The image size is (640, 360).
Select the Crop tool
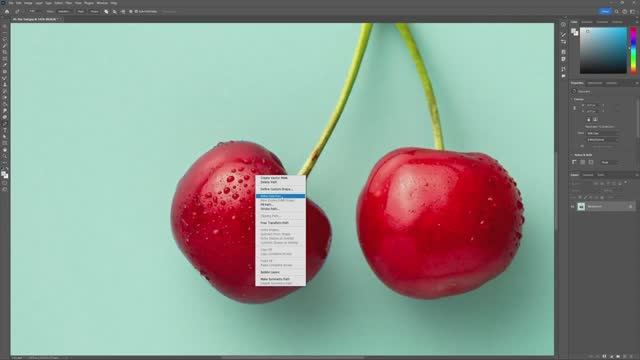[5, 52]
